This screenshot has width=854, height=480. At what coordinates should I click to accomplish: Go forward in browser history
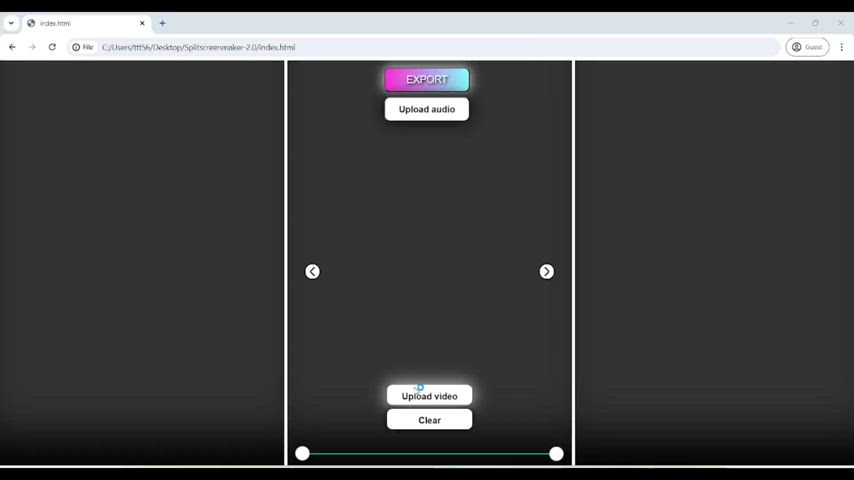pyautogui.click(x=32, y=47)
